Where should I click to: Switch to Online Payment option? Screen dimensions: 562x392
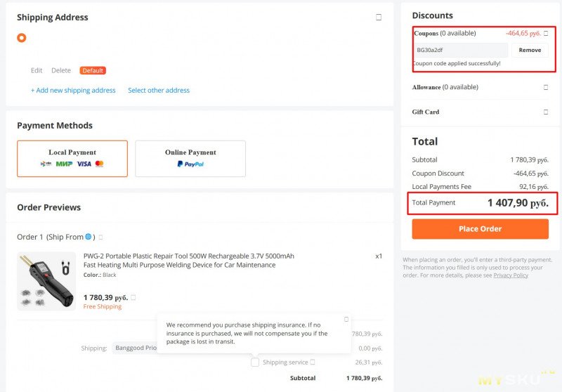(x=190, y=158)
